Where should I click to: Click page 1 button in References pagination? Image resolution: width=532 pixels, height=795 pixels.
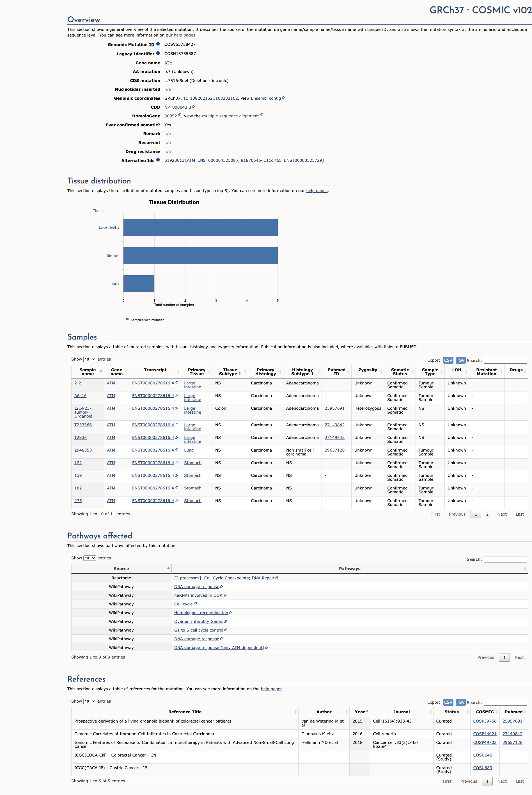coord(487,781)
